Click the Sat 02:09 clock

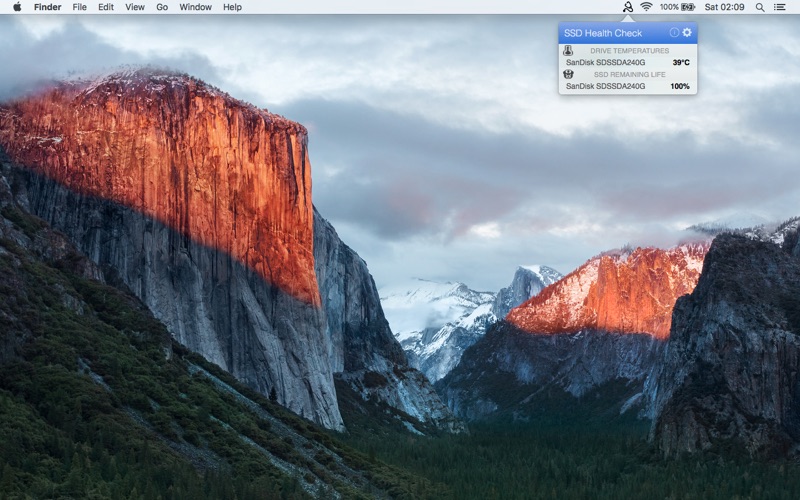[x=724, y=7]
